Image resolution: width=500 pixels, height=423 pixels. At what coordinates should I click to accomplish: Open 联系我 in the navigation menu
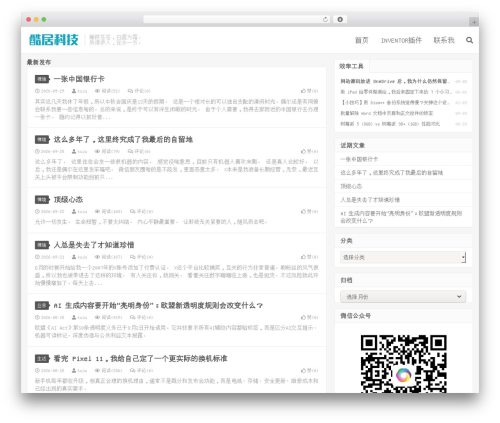pos(444,40)
